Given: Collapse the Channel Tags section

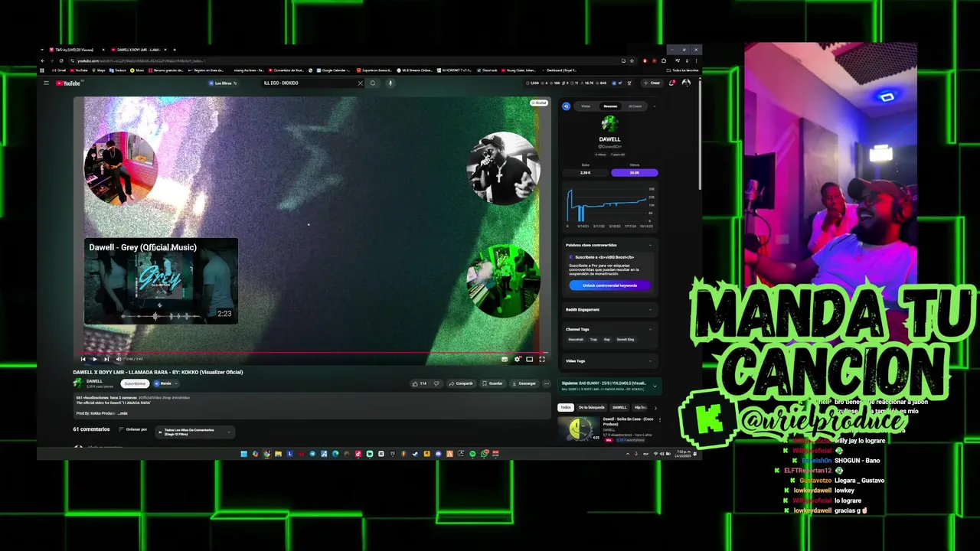Looking at the screenshot, I should click(651, 329).
